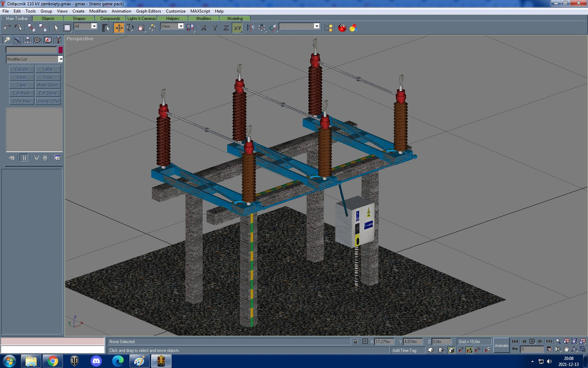Screen dimensions: 588x368
Task: Click the Extrude modifier button
Action: [x=22, y=69]
